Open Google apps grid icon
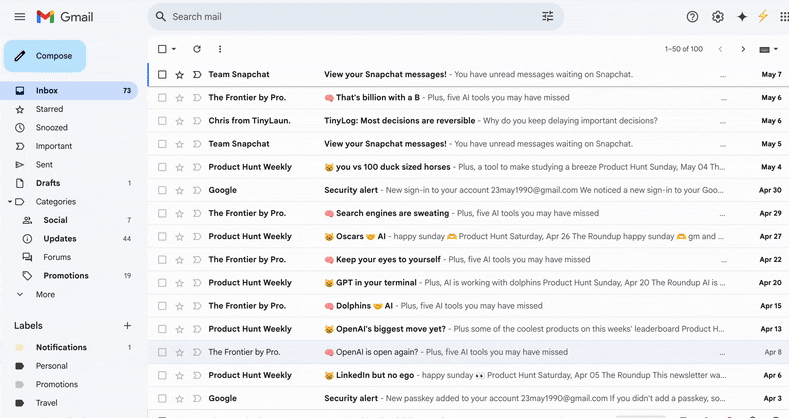The height and width of the screenshot is (418, 789). pyautogui.click(x=784, y=17)
